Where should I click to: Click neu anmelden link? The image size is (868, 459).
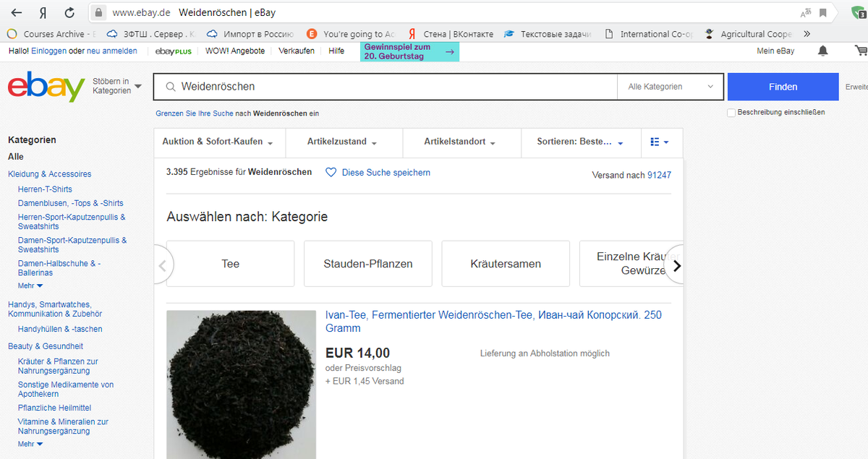pyautogui.click(x=112, y=51)
